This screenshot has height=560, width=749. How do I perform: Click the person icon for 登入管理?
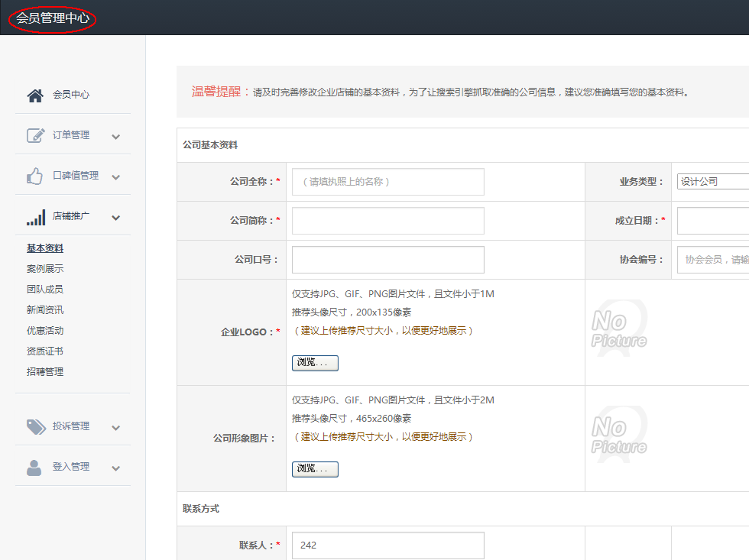(x=34, y=467)
